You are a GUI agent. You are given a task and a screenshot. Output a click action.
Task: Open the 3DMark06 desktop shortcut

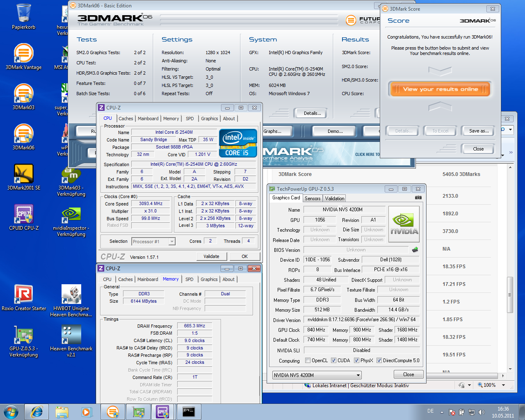click(23, 137)
